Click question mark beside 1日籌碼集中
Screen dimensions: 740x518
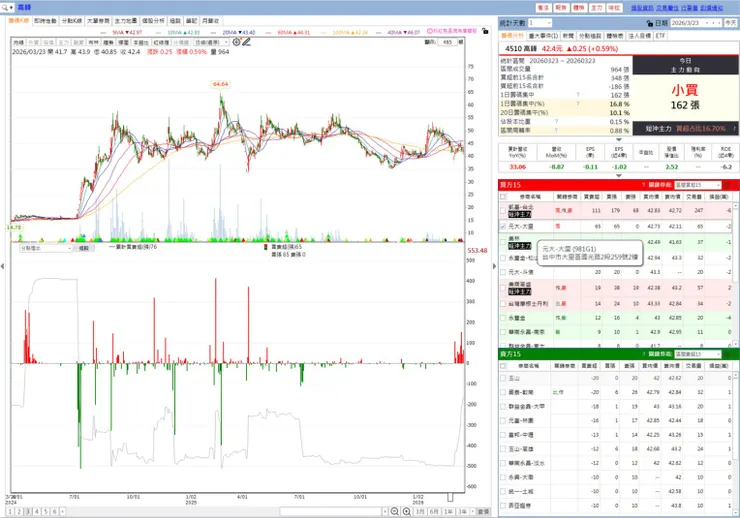click(x=578, y=95)
